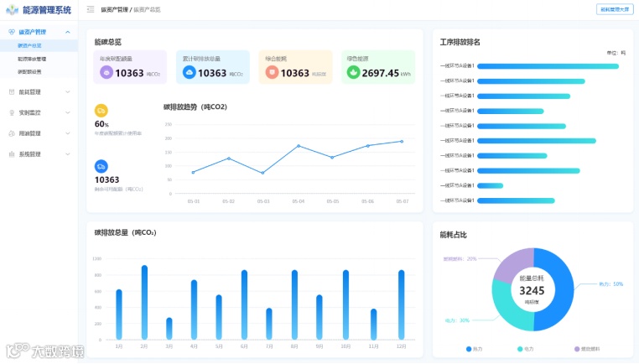Toggle 电力 legend in 能耗占比 chart

pyautogui.click(x=525, y=350)
